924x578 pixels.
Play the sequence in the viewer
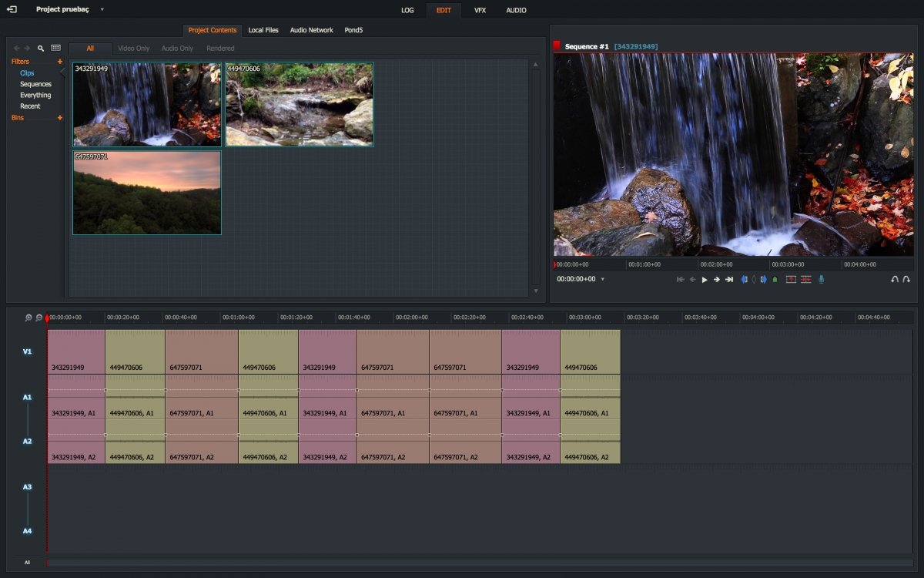705,280
